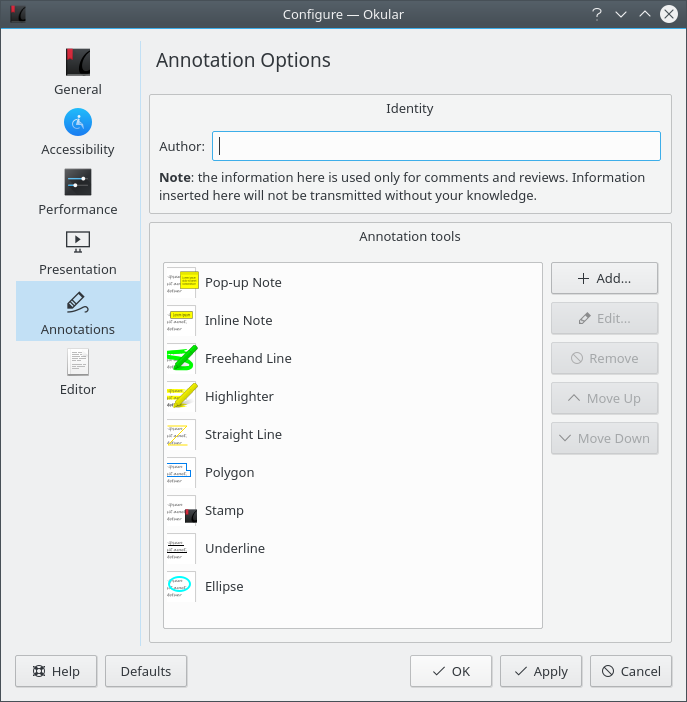This screenshot has width=687, height=702.
Task: Select the Straight Line tool icon
Action: (181, 435)
